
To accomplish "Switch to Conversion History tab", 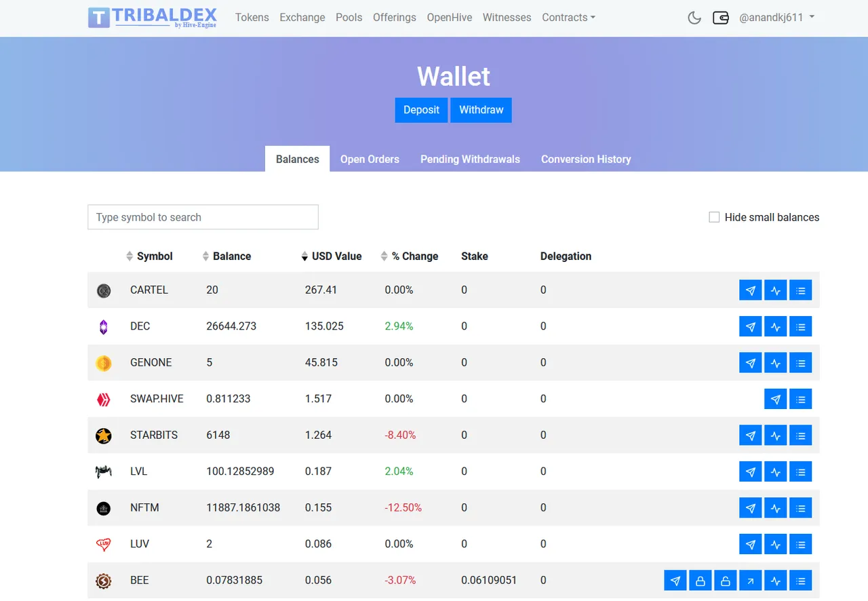I will click(x=586, y=159).
